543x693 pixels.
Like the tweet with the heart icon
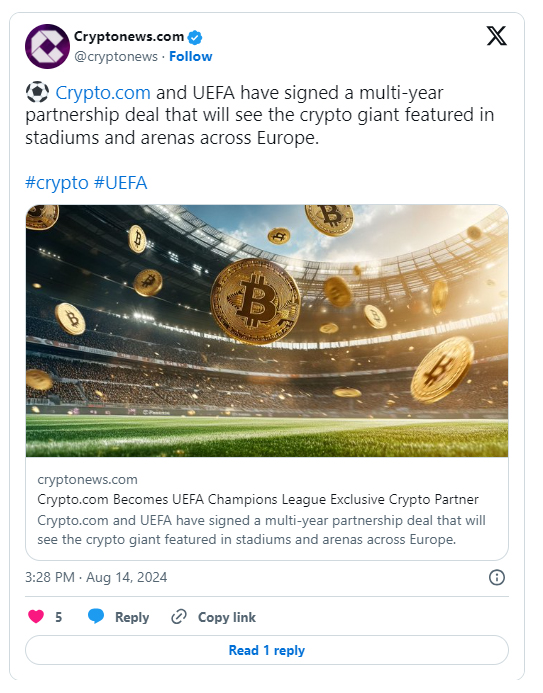pyautogui.click(x=36, y=616)
